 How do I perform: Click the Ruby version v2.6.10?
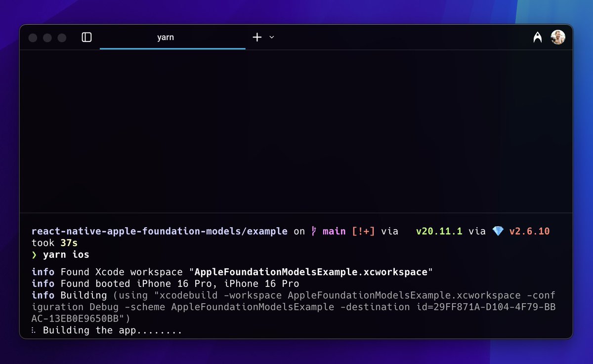(x=529, y=231)
